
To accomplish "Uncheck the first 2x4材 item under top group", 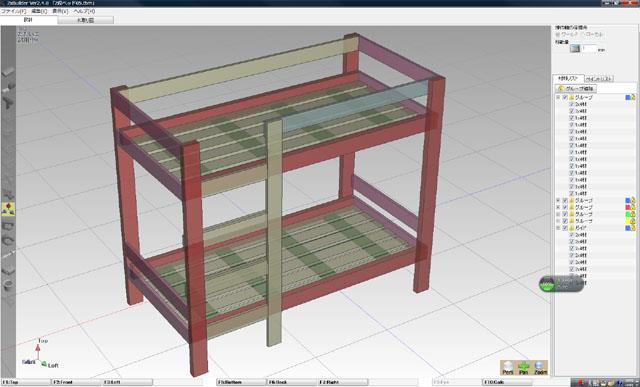I will pyautogui.click(x=572, y=105).
